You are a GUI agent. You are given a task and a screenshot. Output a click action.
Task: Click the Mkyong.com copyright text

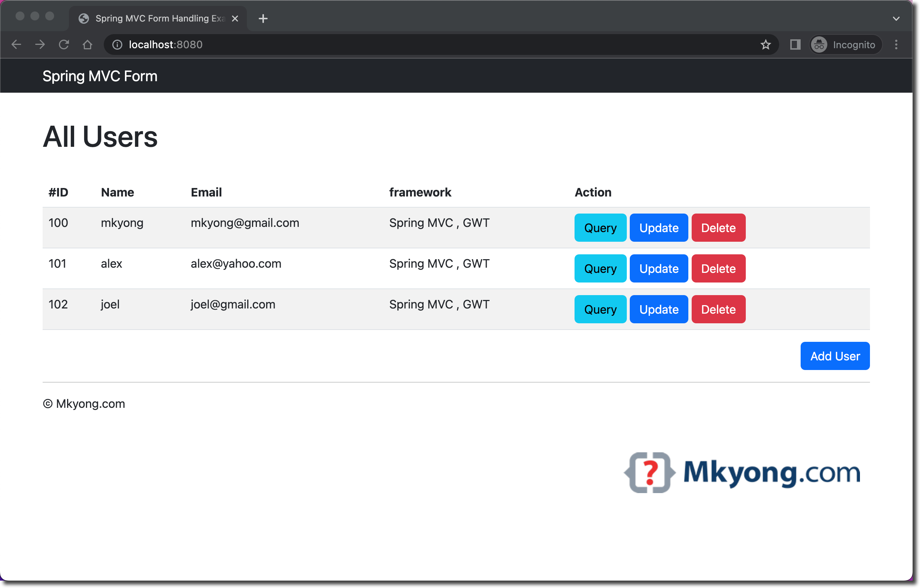coord(84,403)
